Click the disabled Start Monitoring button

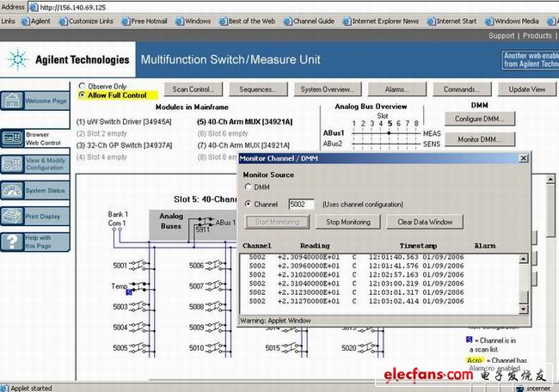click(x=278, y=222)
